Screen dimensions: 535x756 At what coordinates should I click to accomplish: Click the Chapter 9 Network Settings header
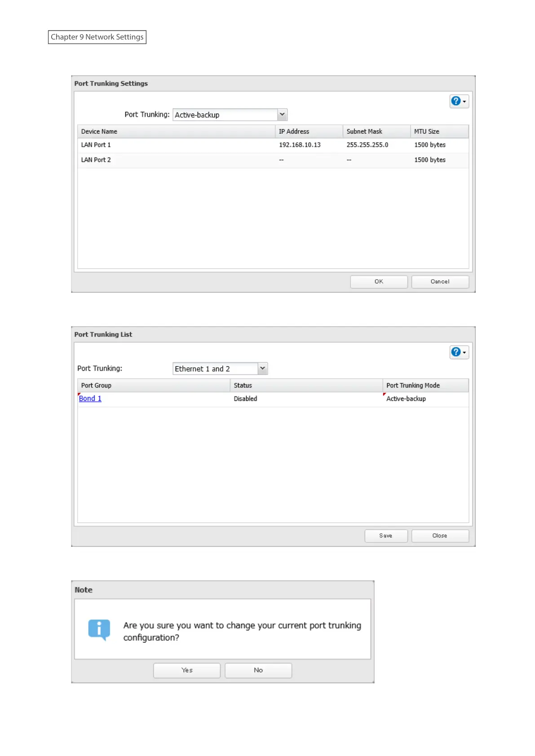pyautogui.click(x=97, y=37)
